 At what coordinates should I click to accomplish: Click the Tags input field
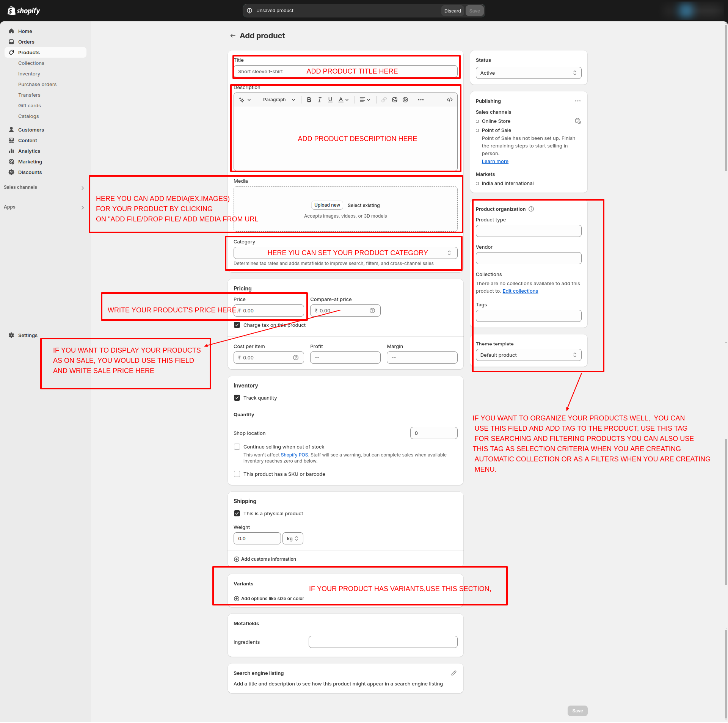528,316
